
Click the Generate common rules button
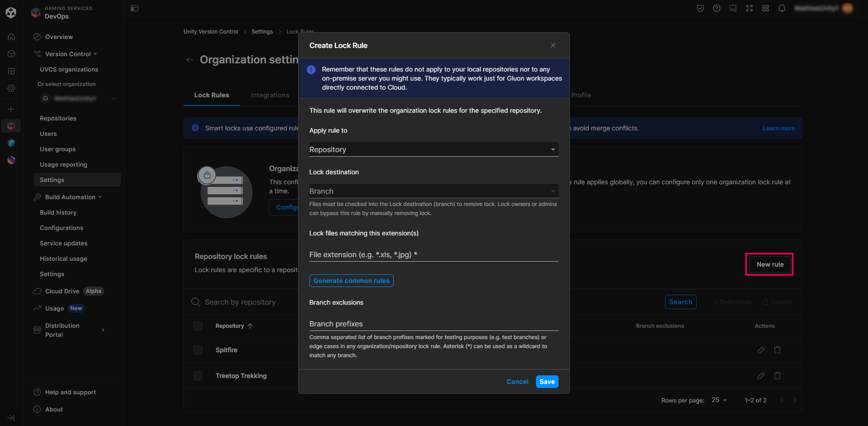(x=351, y=281)
